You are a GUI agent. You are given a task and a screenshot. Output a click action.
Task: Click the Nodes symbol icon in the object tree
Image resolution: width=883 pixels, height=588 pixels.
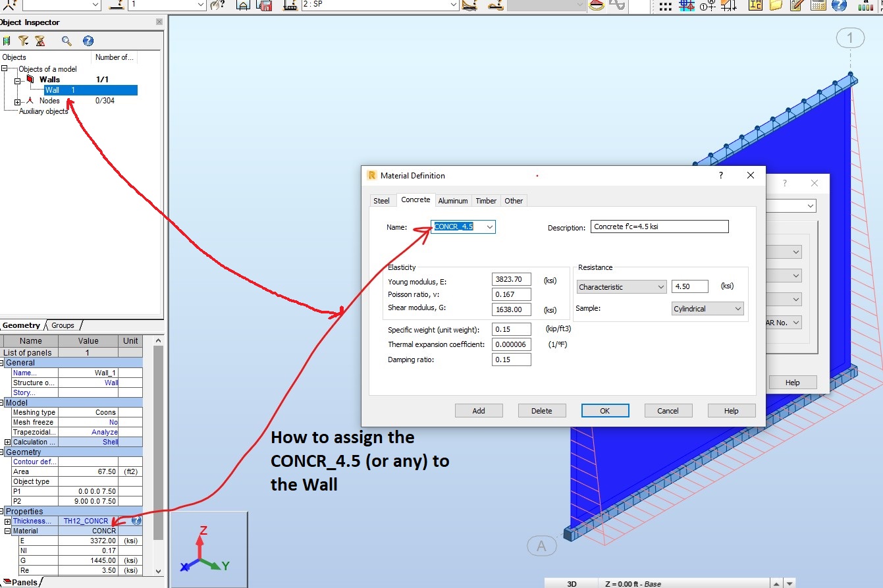click(x=30, y=101)
